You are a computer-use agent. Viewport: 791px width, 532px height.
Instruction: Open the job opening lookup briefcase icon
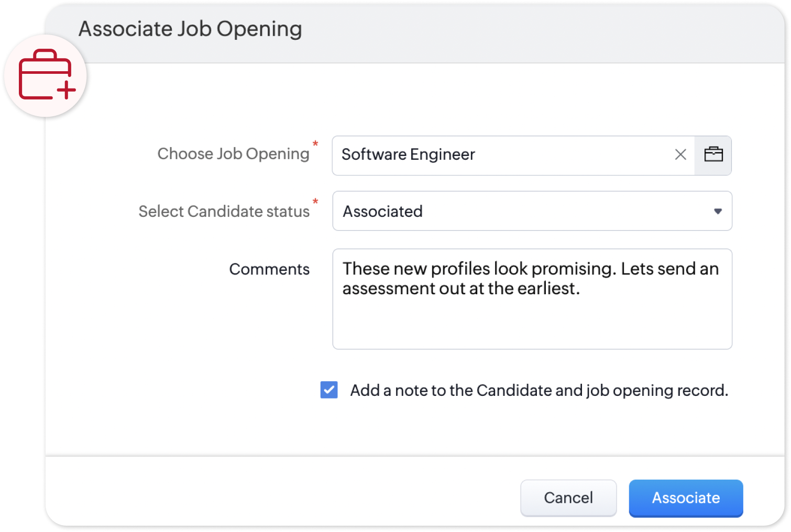tap(713, 154)
